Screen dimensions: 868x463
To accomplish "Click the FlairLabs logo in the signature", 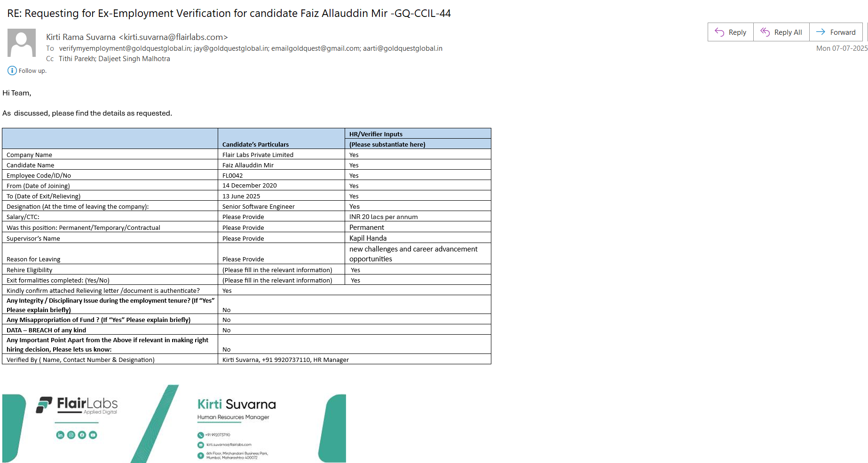I will [77, 405].
